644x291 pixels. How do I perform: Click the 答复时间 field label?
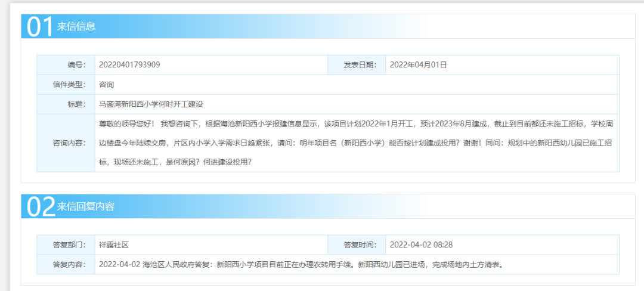click(360, 244)
